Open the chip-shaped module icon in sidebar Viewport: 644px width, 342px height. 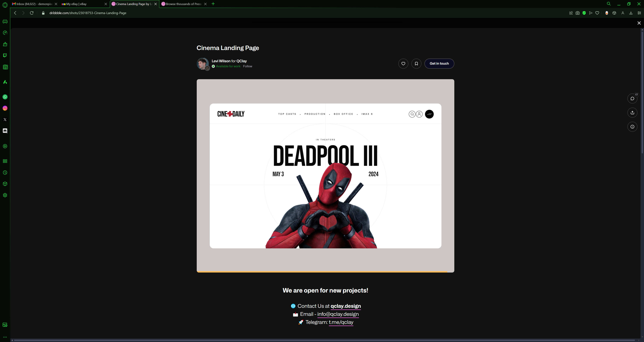click(x=5, y=67)
